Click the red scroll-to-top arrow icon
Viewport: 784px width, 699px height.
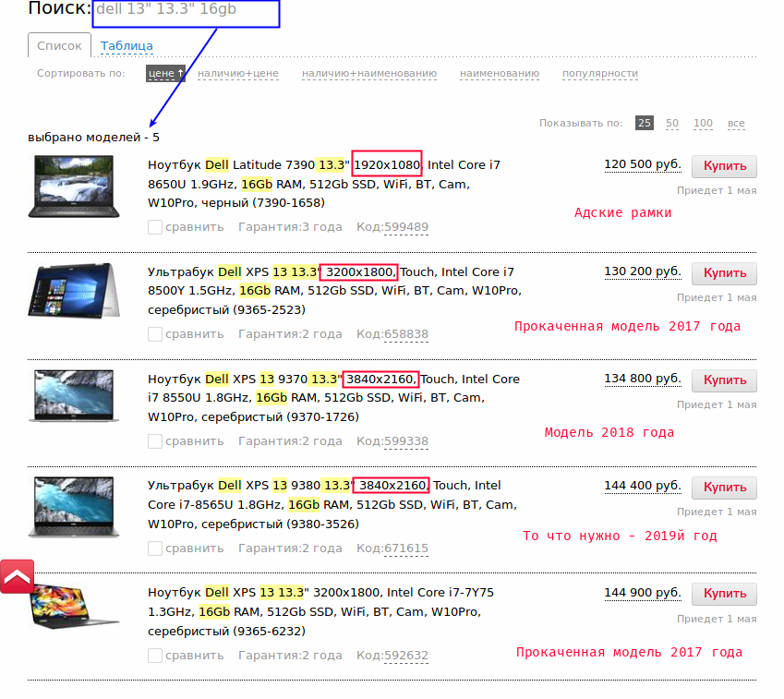click(18, 576)
